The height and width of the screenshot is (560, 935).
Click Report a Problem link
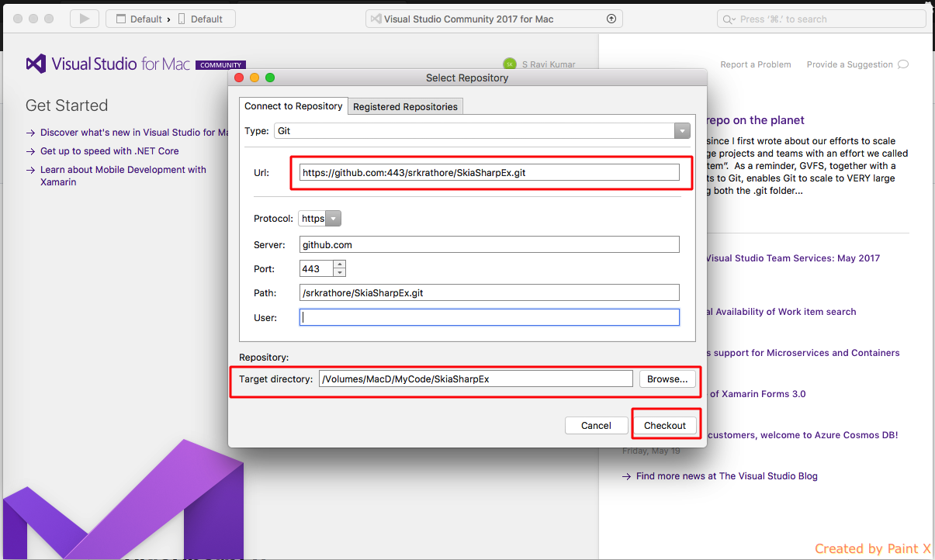point(756,64)
